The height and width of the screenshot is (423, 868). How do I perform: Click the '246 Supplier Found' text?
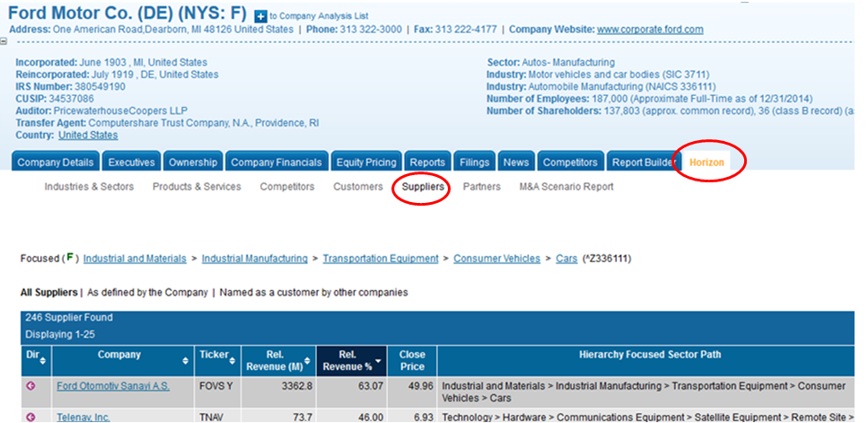(x=68, y=318)
